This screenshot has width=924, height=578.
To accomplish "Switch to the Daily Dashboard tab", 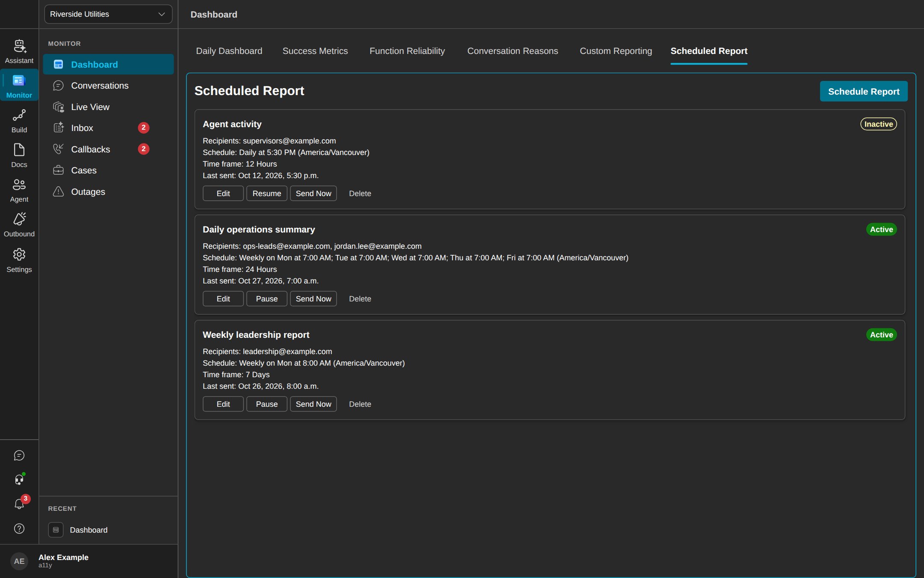I will (229, 51).
